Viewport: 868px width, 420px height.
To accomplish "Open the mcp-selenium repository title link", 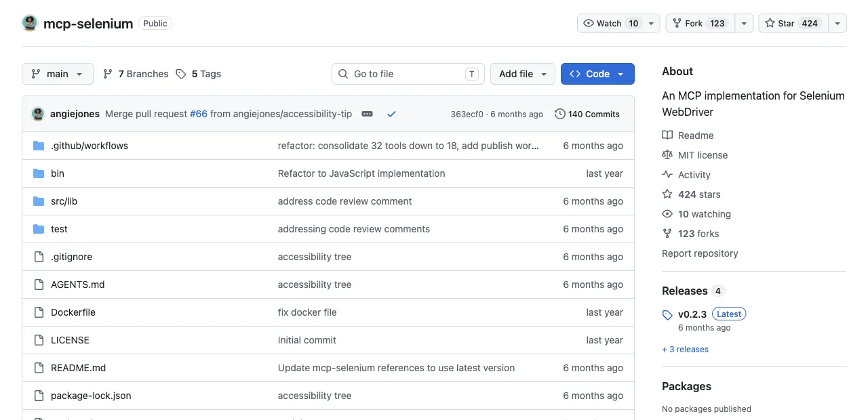I will pos(88,24).
